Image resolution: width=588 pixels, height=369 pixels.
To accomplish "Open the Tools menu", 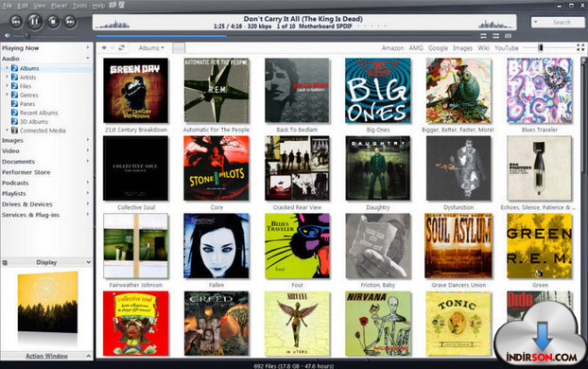I will coord(79,6).
